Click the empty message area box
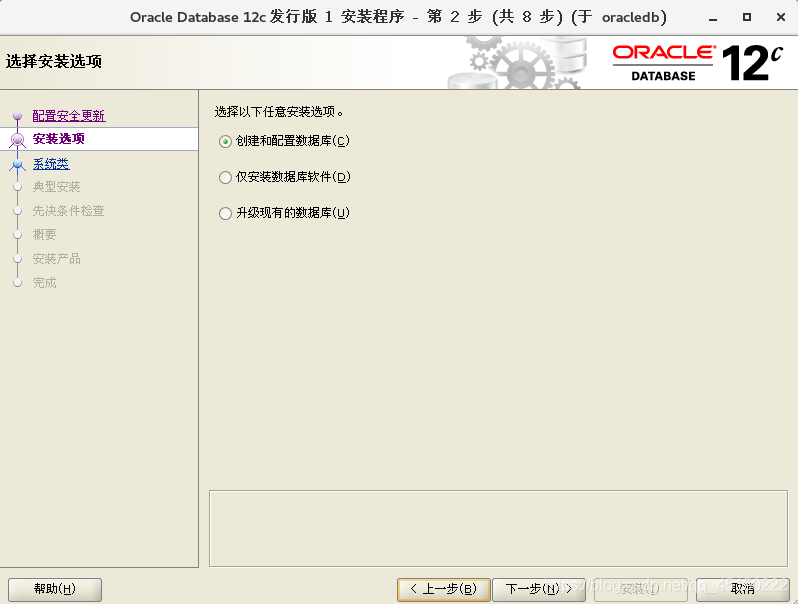This screenshot has height=604, width=798. (x=498, y=528)
